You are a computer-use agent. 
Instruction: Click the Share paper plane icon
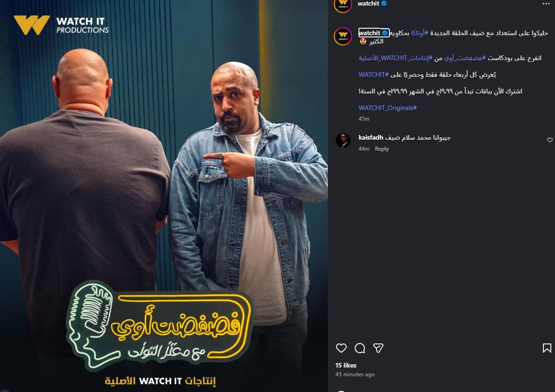[x=378, y=348]
